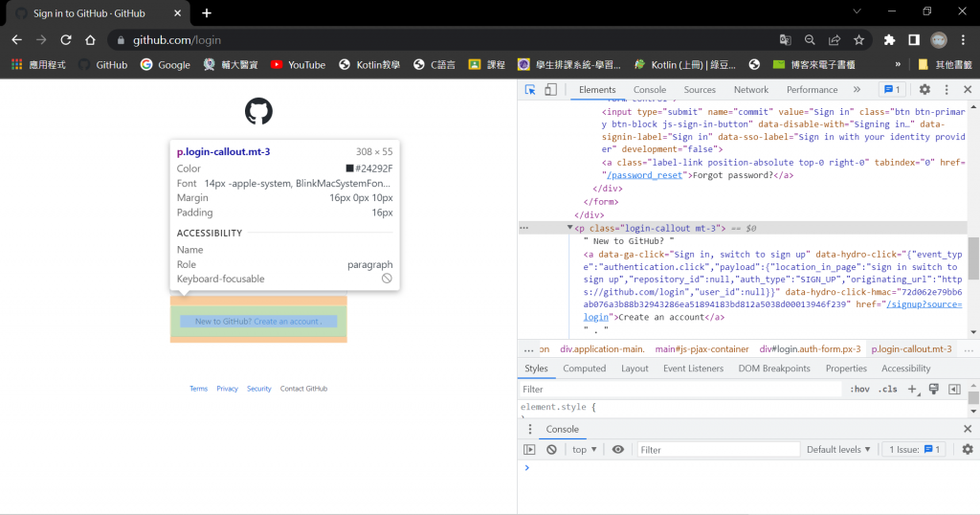Click Create an account link
980x515 pixels.
tap(286, 322)
